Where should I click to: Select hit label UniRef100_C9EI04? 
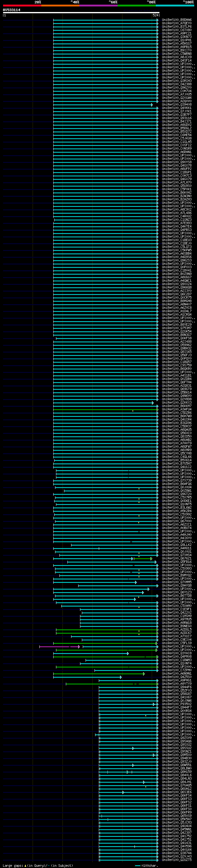[177, 640]
